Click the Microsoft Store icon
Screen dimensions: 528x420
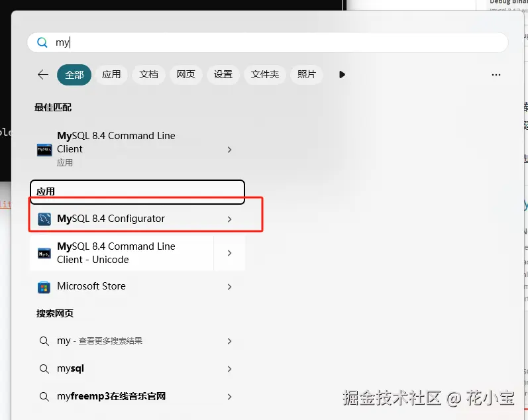tap(44, 287)
